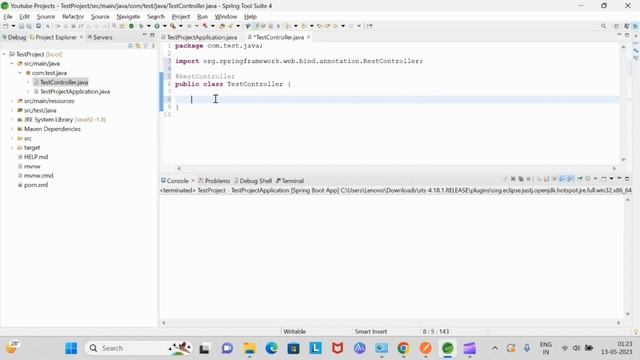Switch to the Debug view tab

(x=14, y=37)
